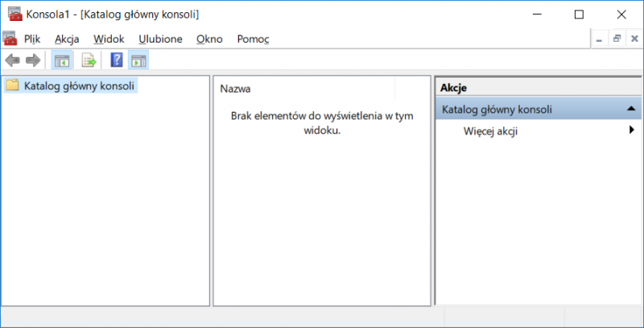
Task: Click the Back arrow in the toolbar
Action: 13,60
